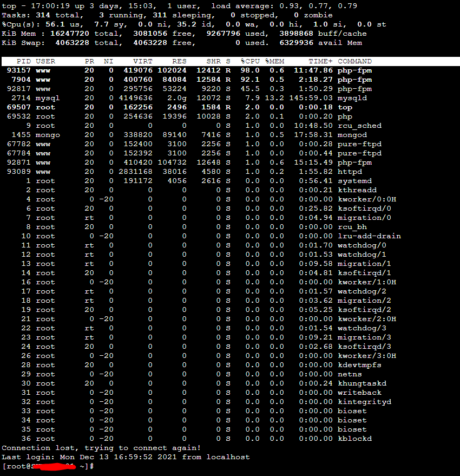Click the SHR column header

[214, 61]
